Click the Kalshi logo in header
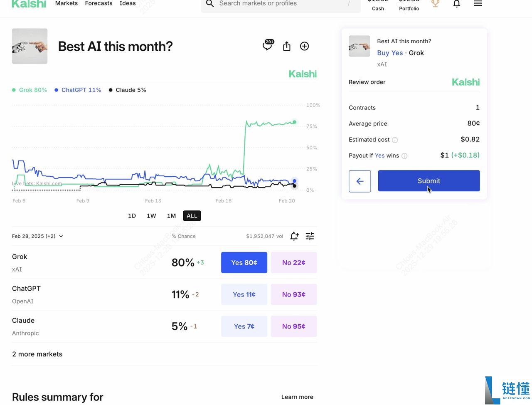The width and height of the screenshot is (532, 405). coord(29,4)
